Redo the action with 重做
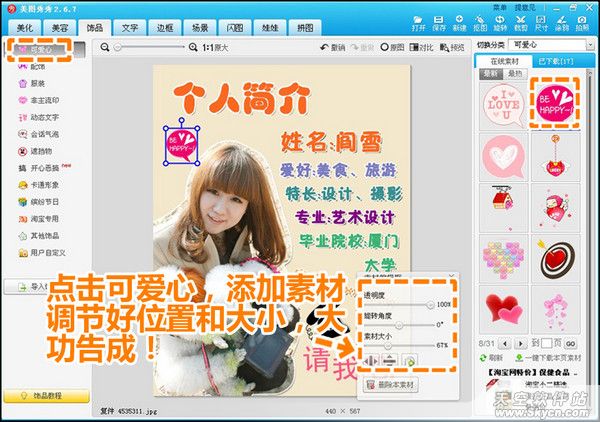600x422 pixels. pos(362,47)
